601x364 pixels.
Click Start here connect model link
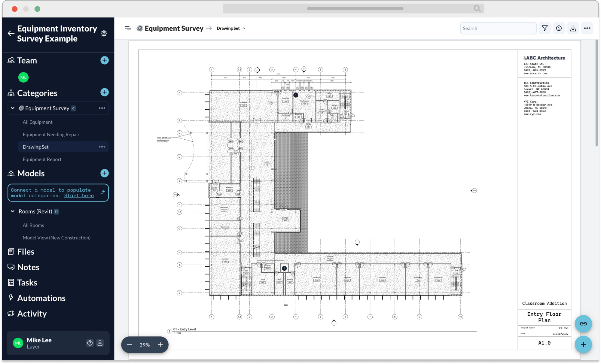pyautogui.click(x=78, y=195)
